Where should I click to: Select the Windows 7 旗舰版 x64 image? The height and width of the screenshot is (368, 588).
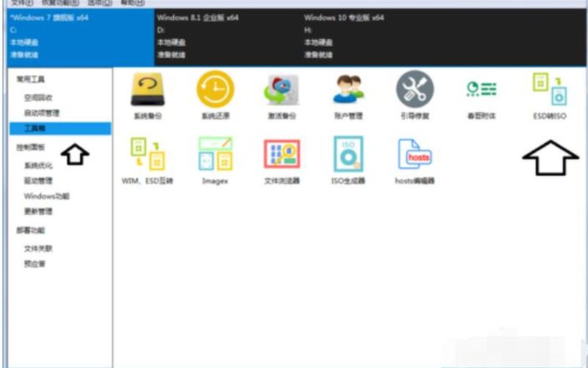(81, 37)
